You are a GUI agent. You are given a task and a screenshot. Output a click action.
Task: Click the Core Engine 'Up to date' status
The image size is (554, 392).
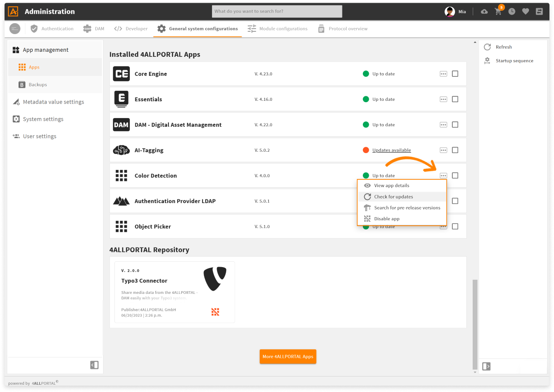[379, 74]
